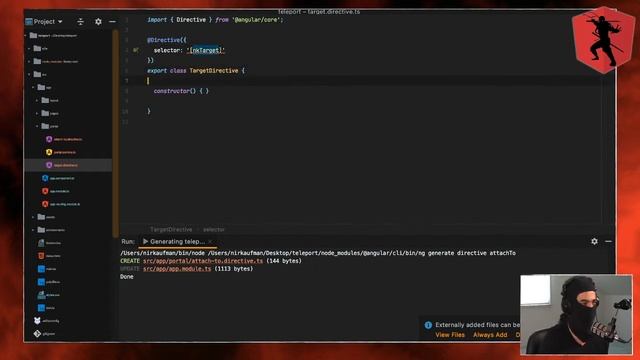Click the selector breadcrumb

[214, 230]
